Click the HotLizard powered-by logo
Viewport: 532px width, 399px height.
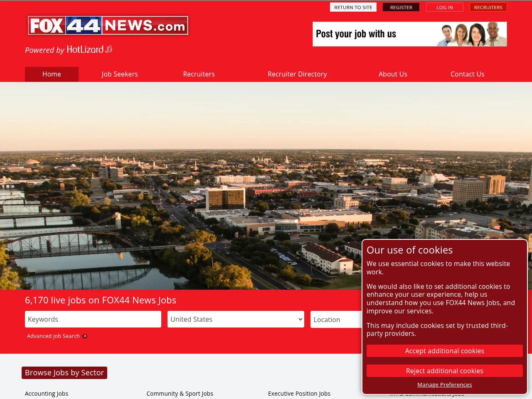point(89,49)
